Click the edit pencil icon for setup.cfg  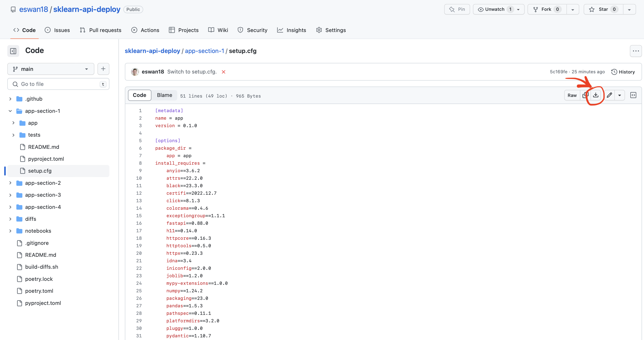[x=610, y=95]
